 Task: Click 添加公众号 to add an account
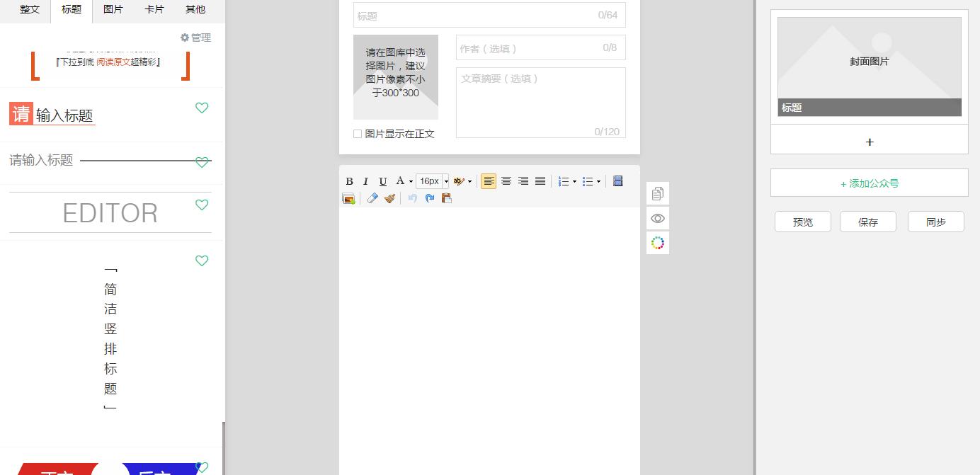(869, 183)
